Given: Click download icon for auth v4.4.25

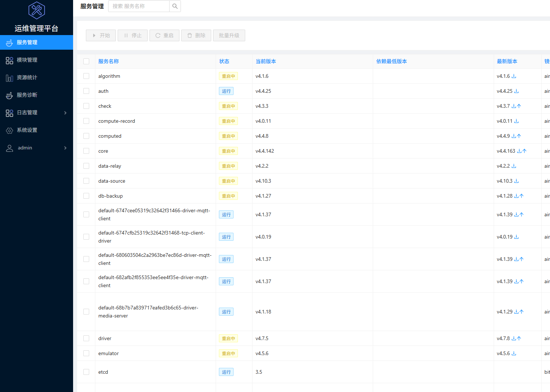Looking at the screenshot, I should click(516, 91).
